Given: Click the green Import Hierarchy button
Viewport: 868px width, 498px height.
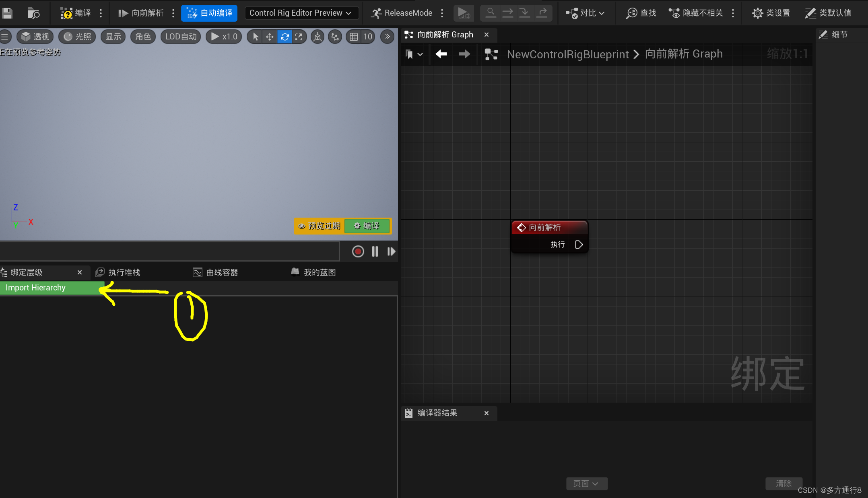Looking at the screenshot, I should tap(35, 287).
